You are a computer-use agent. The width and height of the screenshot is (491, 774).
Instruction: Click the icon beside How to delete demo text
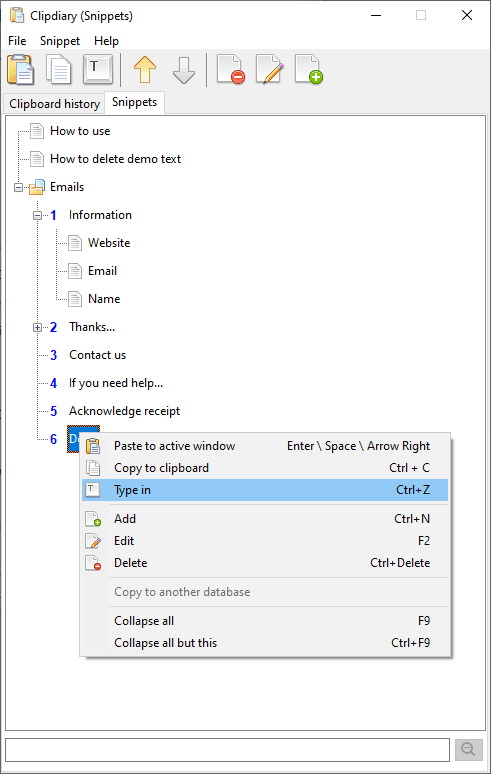(x=37, y=159)
